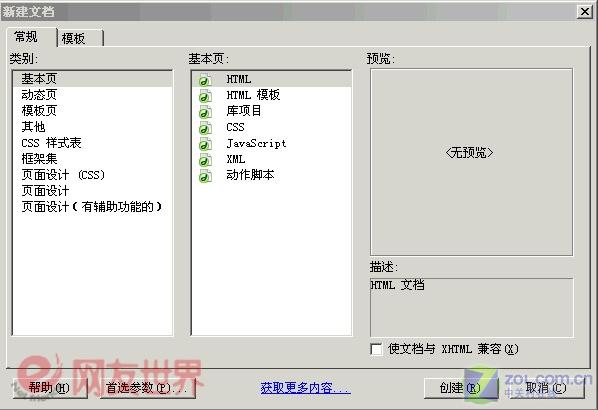Switch to the 模板 tab
Screen dimensions: 598x410
point(81,38)
